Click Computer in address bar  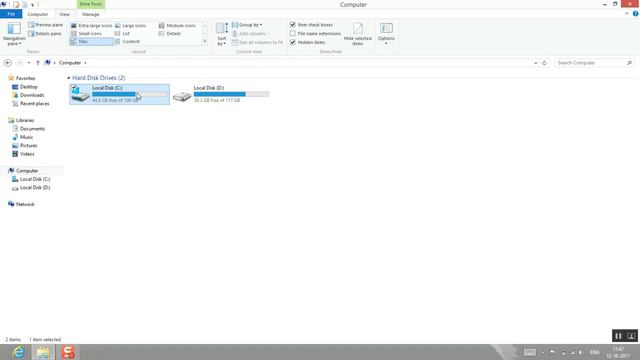pyautogui.click(x=70, y=63)
